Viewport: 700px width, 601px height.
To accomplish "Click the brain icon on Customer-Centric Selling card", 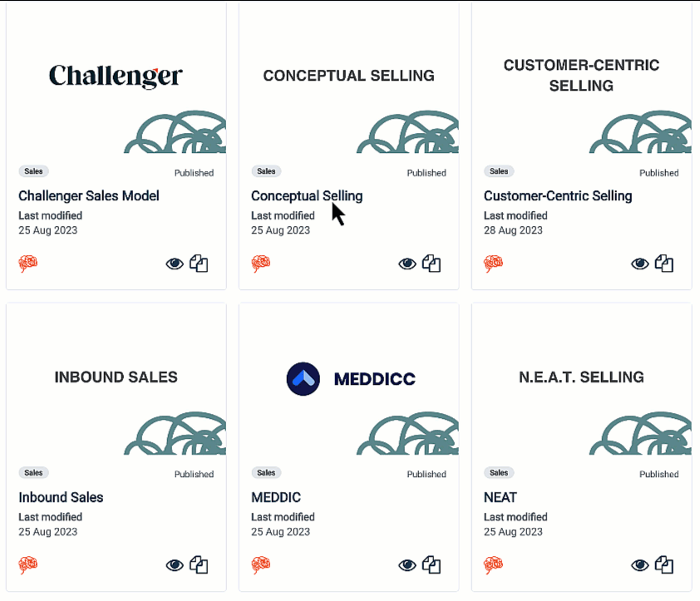I will [x=494, y=264].
